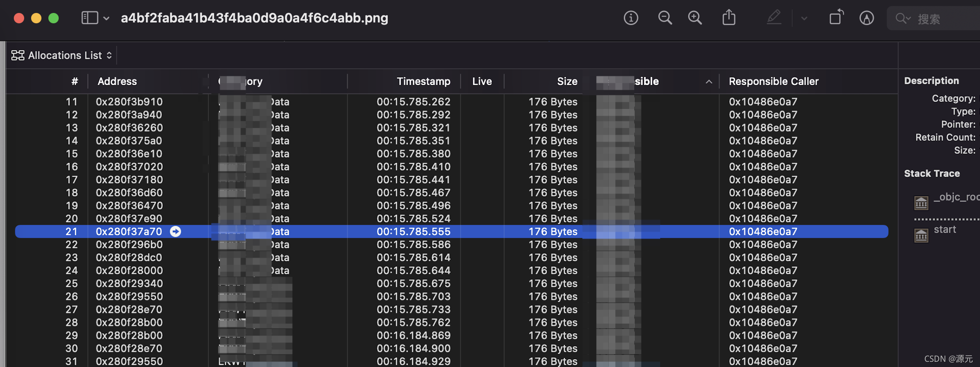Sort by the Live column header

click(x=482, y=81)
